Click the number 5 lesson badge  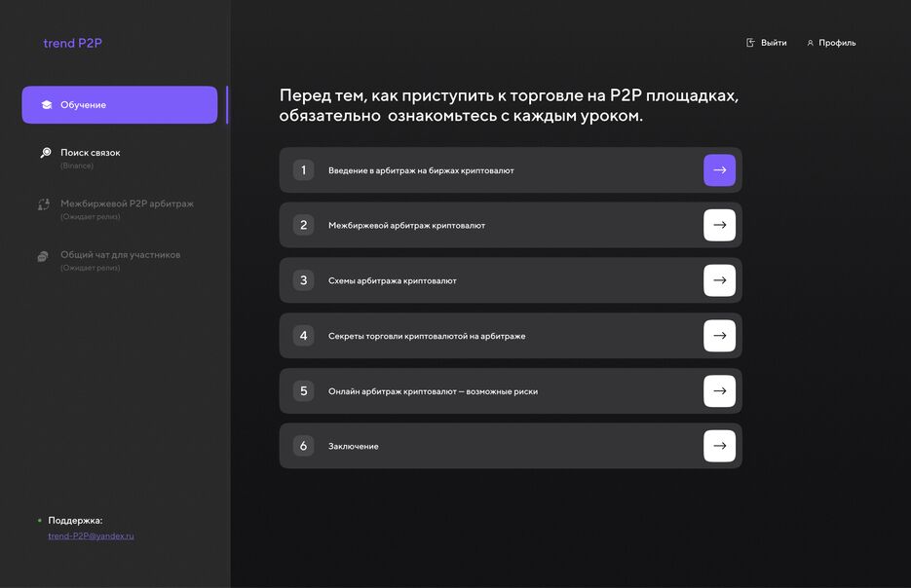click(303, 390)
